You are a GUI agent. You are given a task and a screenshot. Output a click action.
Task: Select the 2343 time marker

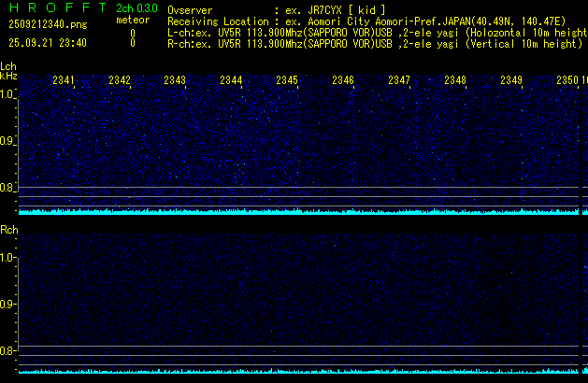(x=175, y=81)
